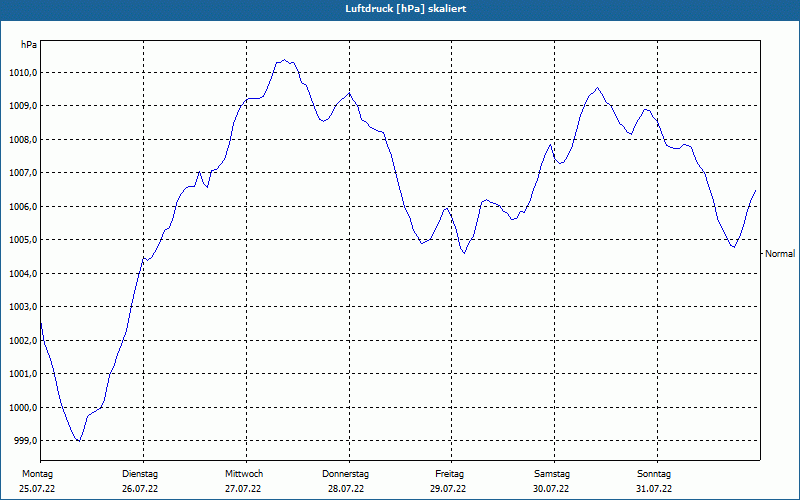Click the '27.07.22' date label
The height and width of the screenshot is (500, 800).
(243, 489)
